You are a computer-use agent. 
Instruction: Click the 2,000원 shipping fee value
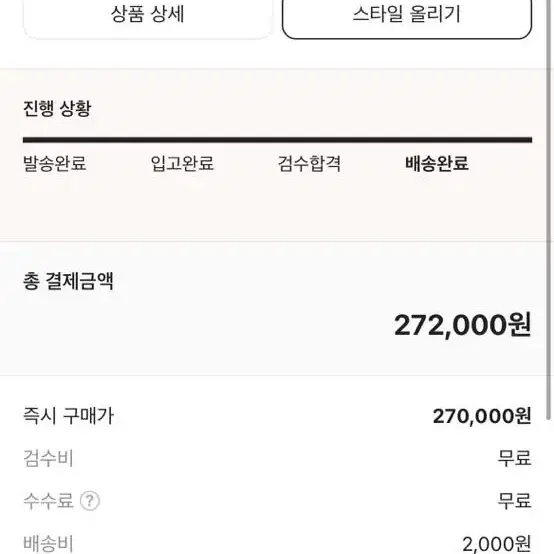tap(497, 544)
